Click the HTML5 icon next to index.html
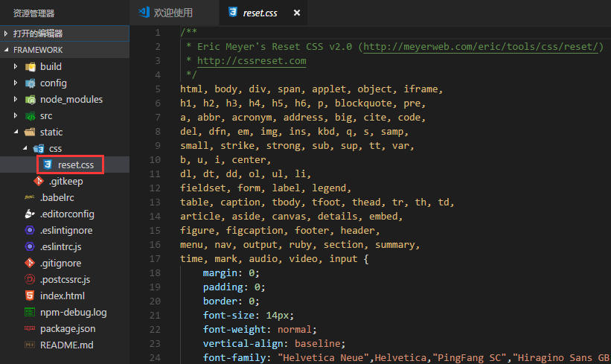 30,296
